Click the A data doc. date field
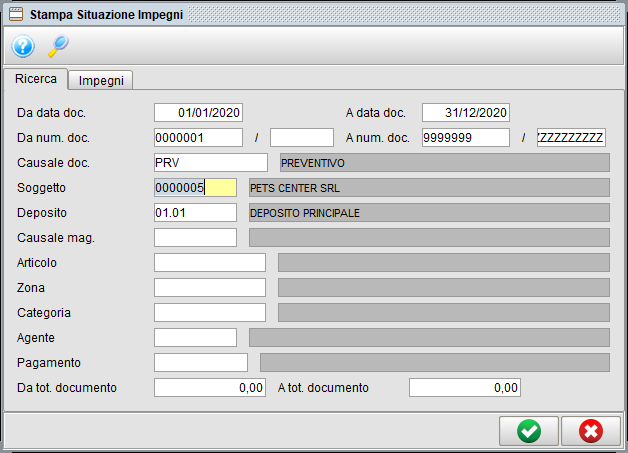The width and height of the screenshot is (628, 453). coord(466,112)
